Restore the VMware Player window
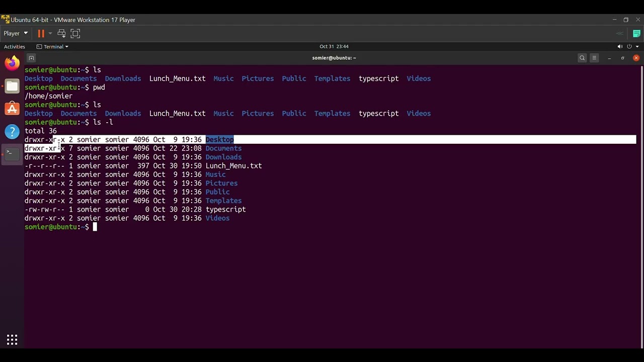The image size is (644, 362). (626, 20)
